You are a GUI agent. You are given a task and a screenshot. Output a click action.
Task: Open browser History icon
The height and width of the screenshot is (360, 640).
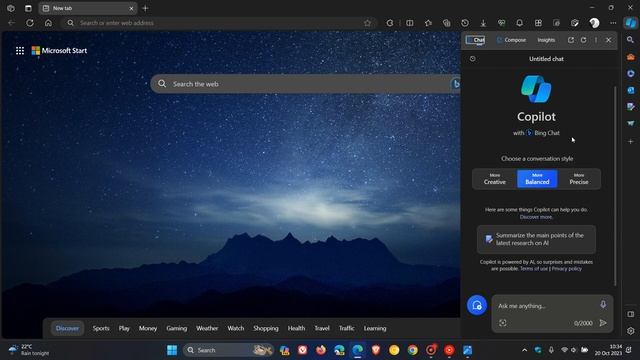coord(465,23)
